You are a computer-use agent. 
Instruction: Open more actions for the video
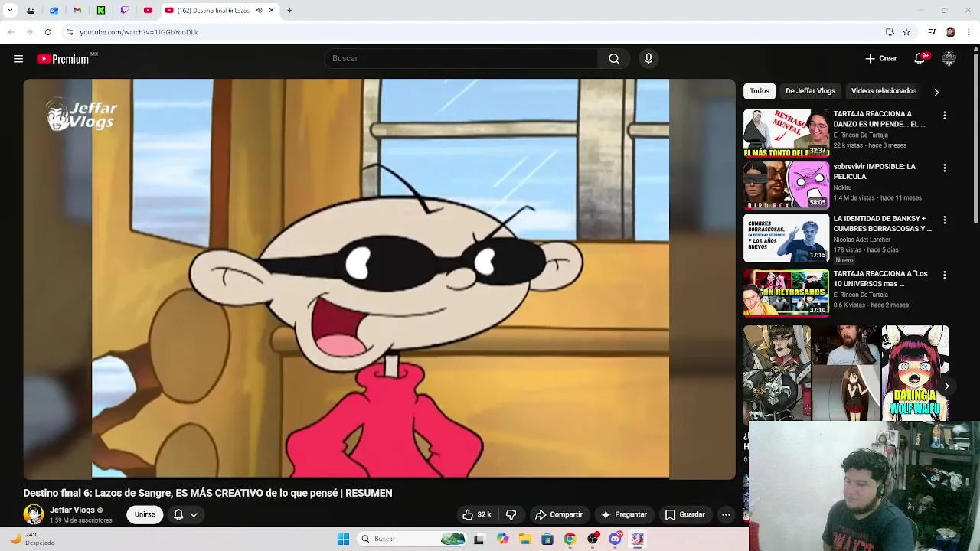pyautogui.click(x=727, y=515)
